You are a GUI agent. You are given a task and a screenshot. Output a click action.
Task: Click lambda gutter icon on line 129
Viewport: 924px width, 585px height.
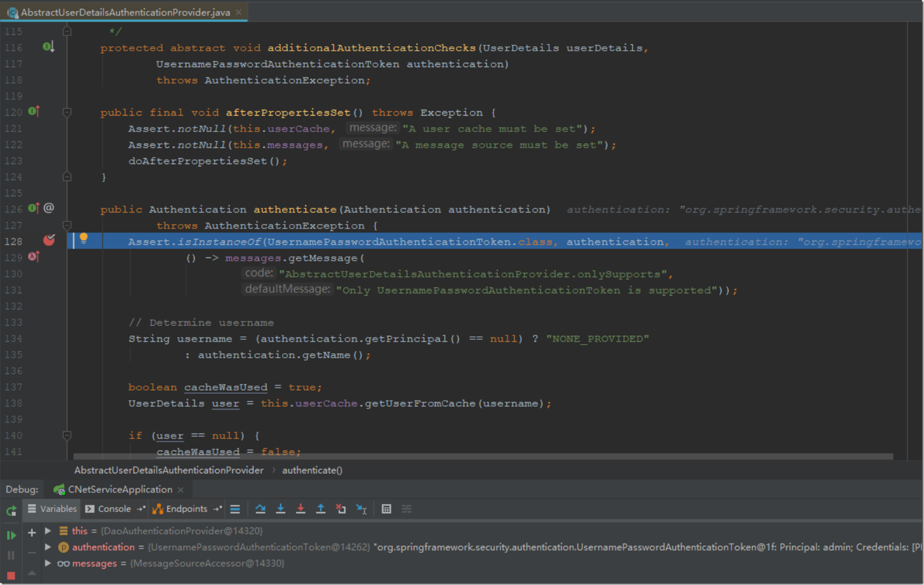(34, 256)
